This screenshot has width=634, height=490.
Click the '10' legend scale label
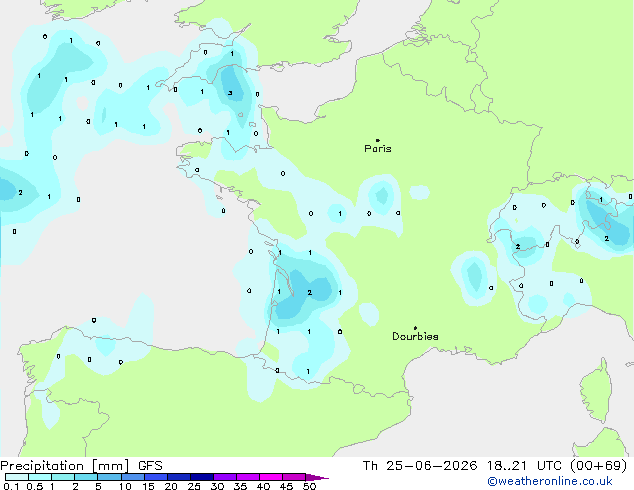[x=125, y=486]
